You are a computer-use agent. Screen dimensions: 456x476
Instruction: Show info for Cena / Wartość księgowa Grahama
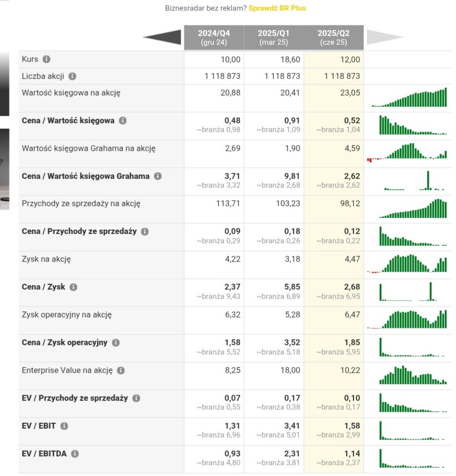tap(158, 176)
